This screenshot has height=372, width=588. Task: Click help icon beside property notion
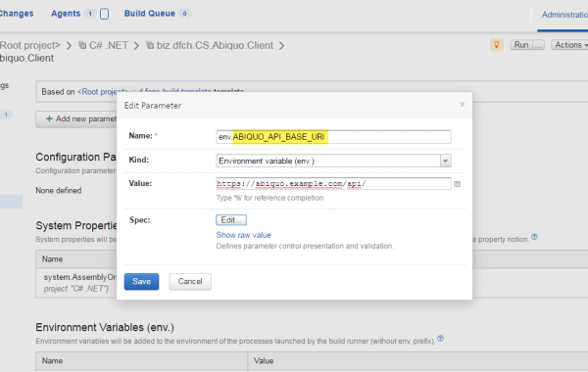[x=534, y=237]
